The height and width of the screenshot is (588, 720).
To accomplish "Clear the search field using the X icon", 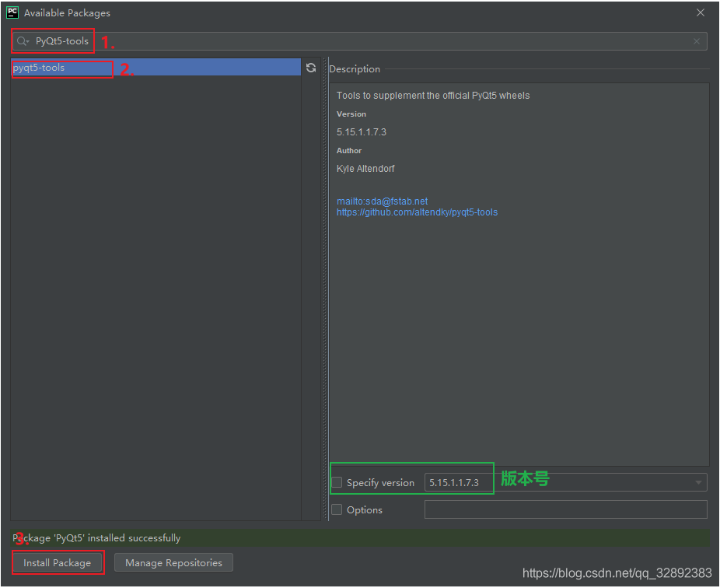I will (697, 41).
